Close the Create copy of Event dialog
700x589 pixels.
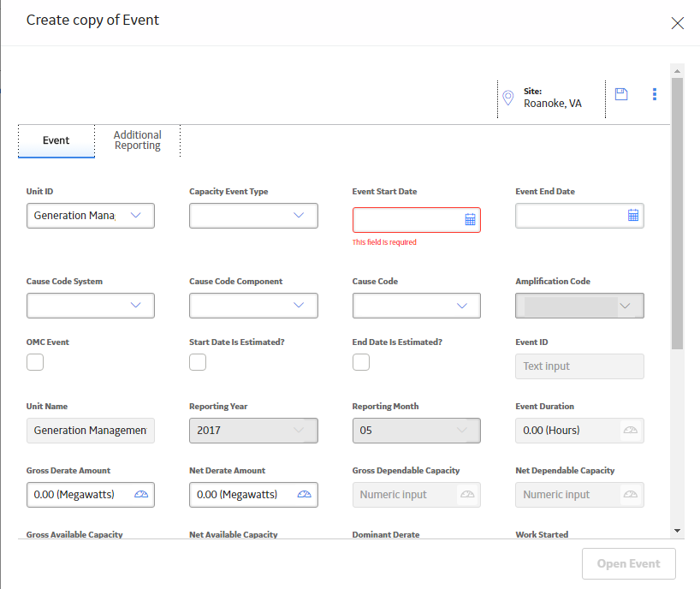677,23
